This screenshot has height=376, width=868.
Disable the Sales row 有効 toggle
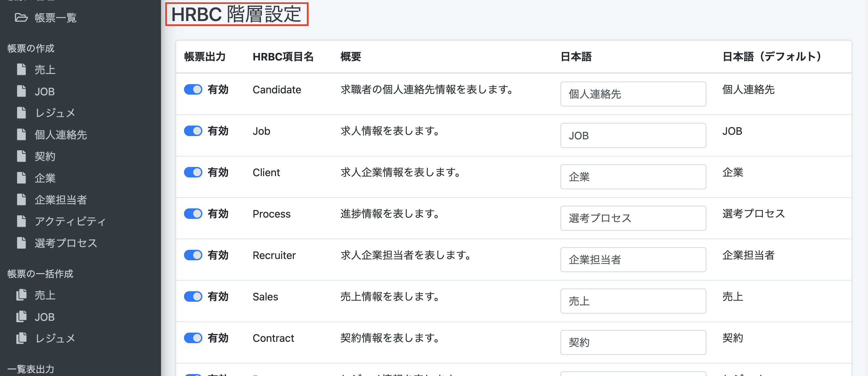(193, 297)
